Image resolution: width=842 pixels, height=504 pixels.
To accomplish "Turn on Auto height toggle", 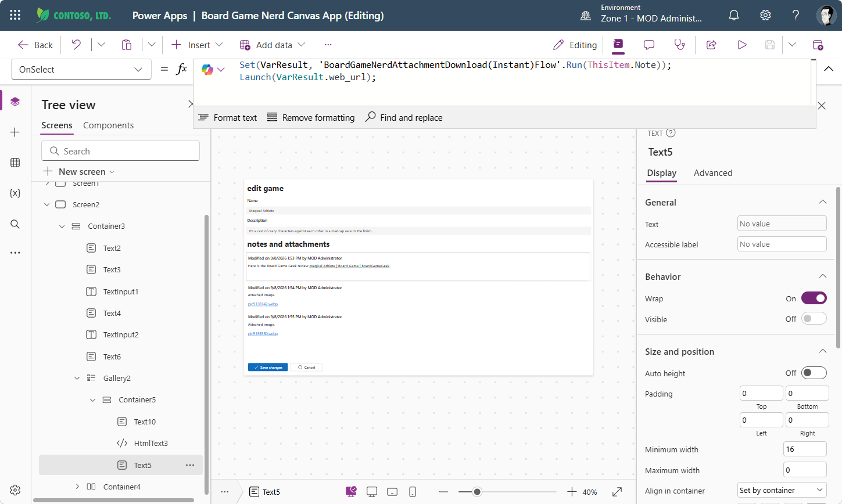I will click(x=814, y=373).
